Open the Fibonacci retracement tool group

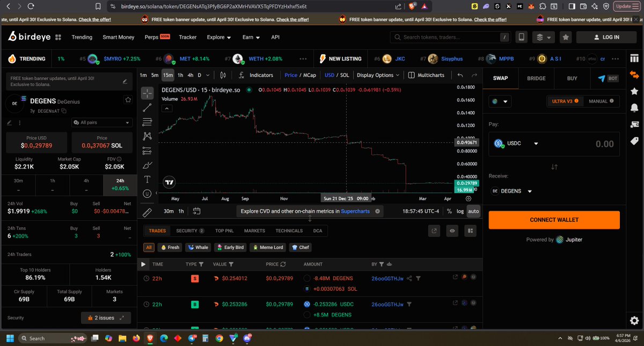147,122
